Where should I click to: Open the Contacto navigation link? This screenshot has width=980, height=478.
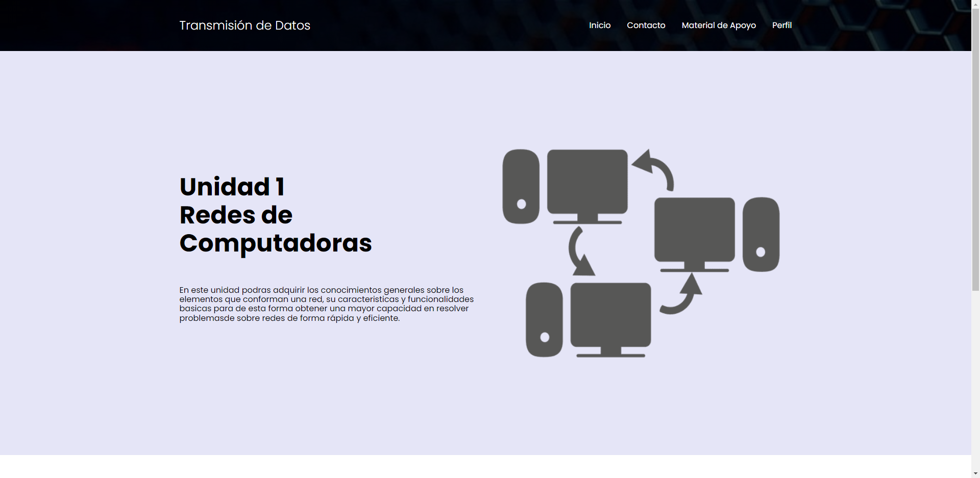tap(646, 25)
